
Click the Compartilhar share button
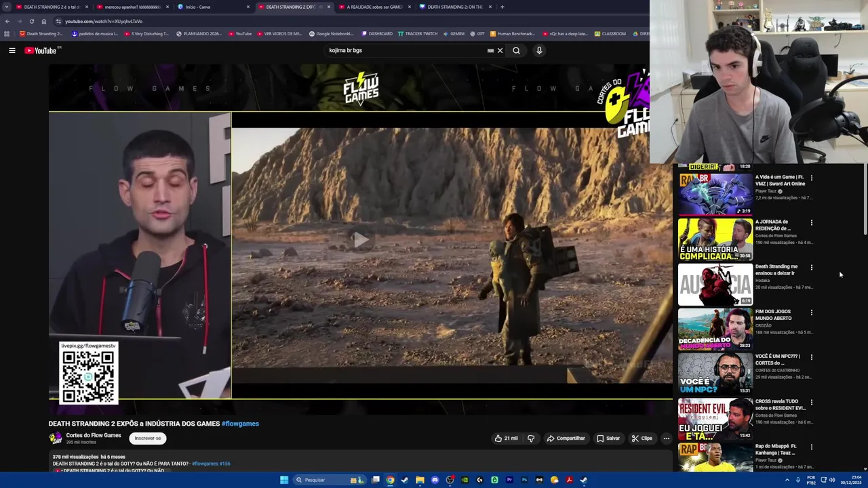point(566,439)
